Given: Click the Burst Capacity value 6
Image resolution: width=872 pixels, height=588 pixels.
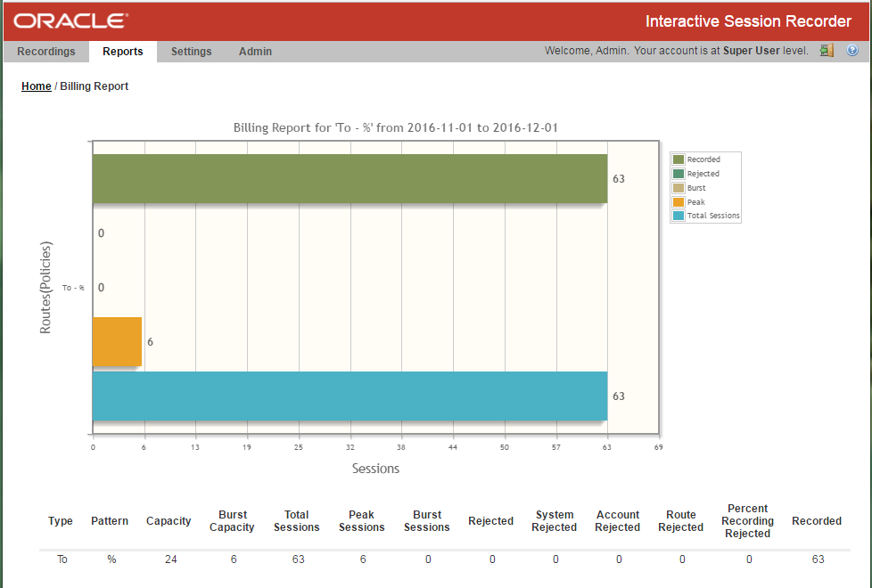Looking at the screenshot, I should click(233, 559).
